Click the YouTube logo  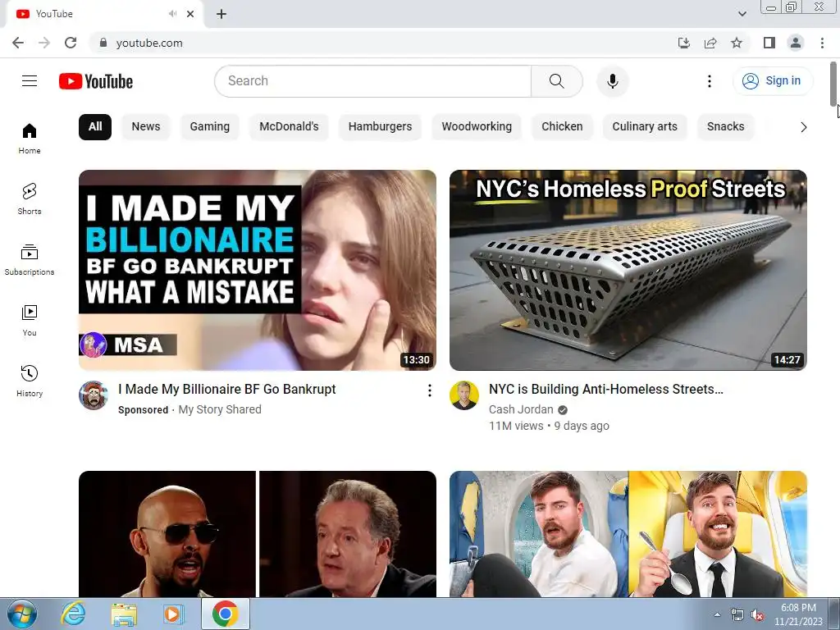[96, 81]
